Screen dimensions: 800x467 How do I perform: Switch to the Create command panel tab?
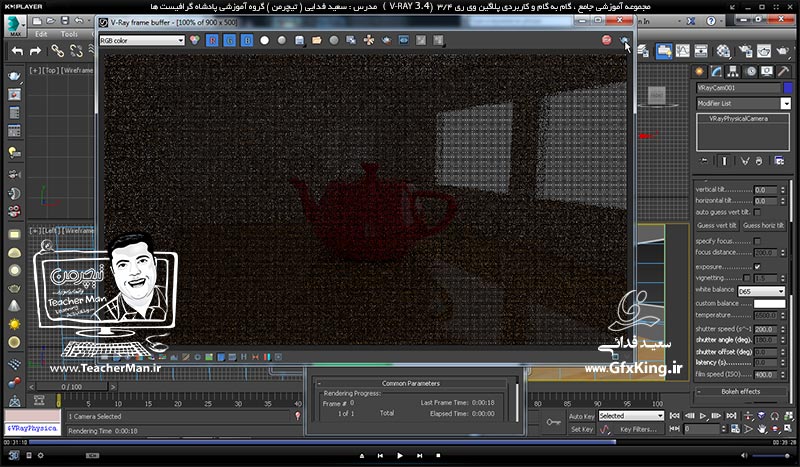click(x=699, y=71)
